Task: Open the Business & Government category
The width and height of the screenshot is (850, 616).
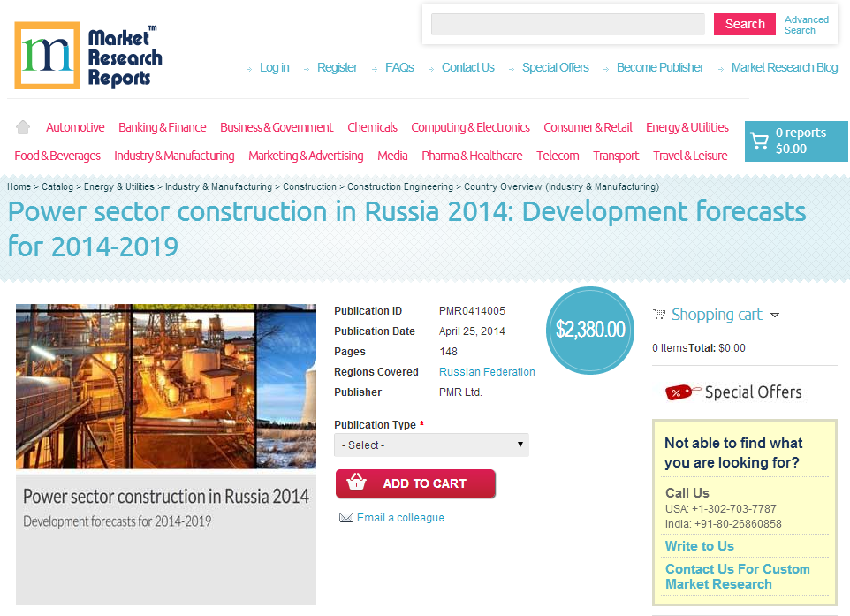Action: pyautogui.click(x=277, y=127)
